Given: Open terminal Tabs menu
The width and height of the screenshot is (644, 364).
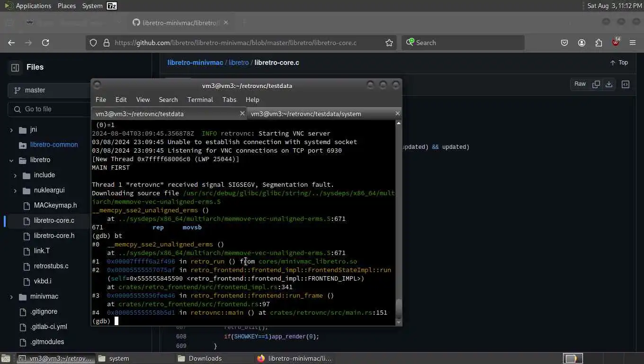Looking at the screenshot, I should pos(229,100).
